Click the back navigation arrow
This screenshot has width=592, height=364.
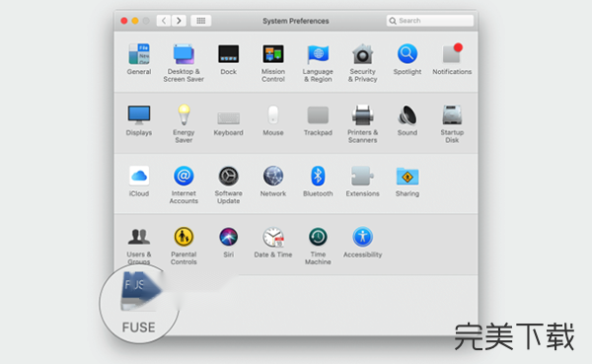164,21
